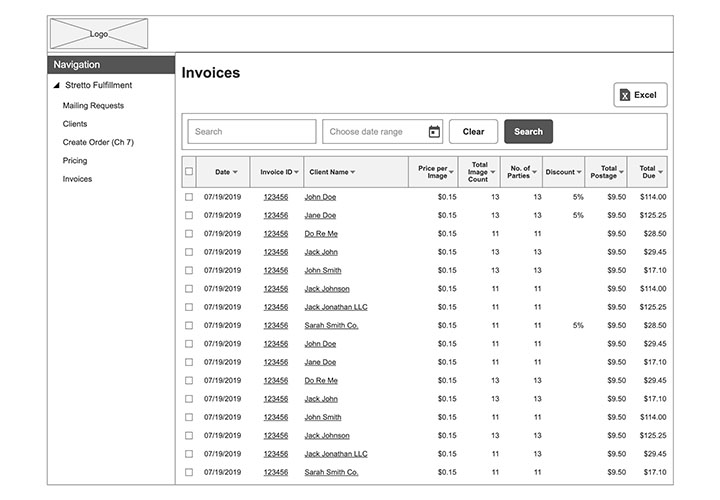This screenshot has width=720, height=500.
Task: Sort by Price per Image column arrow
Action: 451,172
